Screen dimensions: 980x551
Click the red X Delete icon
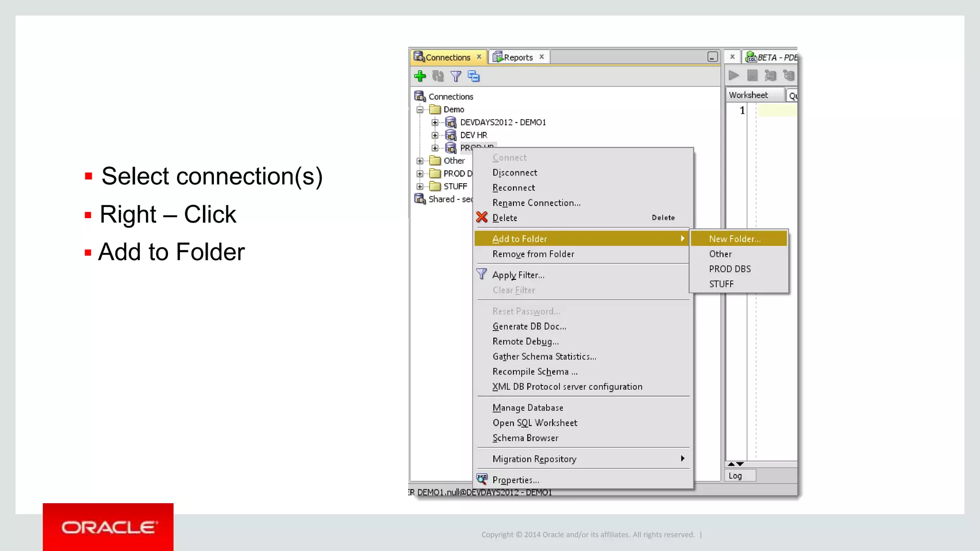point(482,218)
